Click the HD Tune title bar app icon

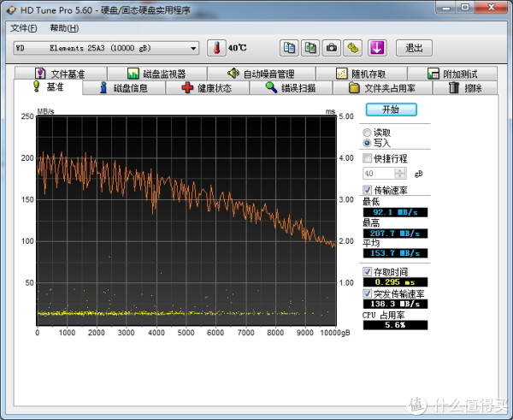pyautogui.click(x=11, y=10)
